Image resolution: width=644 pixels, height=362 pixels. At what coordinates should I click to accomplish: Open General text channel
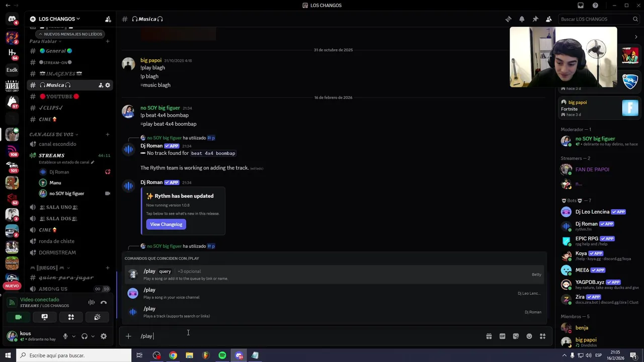click(70, 51)
